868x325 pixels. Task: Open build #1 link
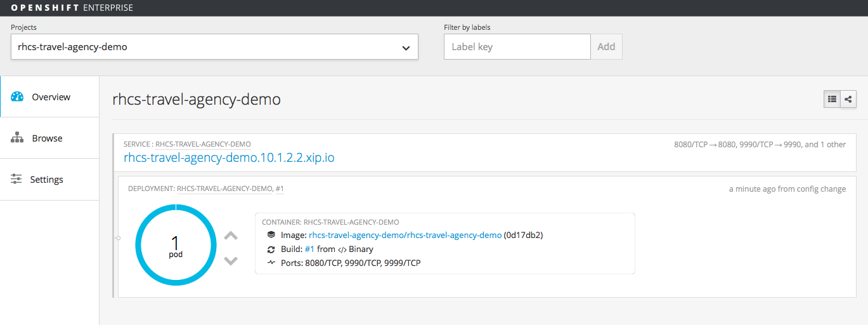coord(309,249)
